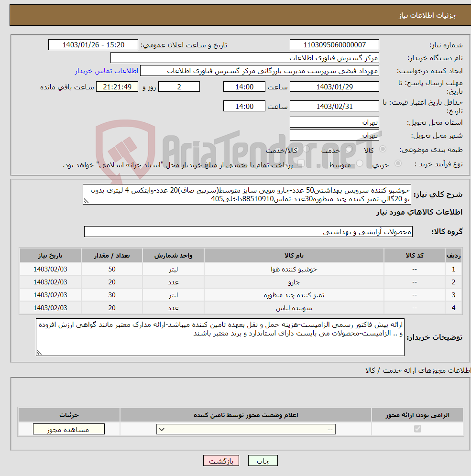Open اطلاعات تماس خریدار link
The height and width of the screenshot is (476, 471).
[x=107, y=71]
